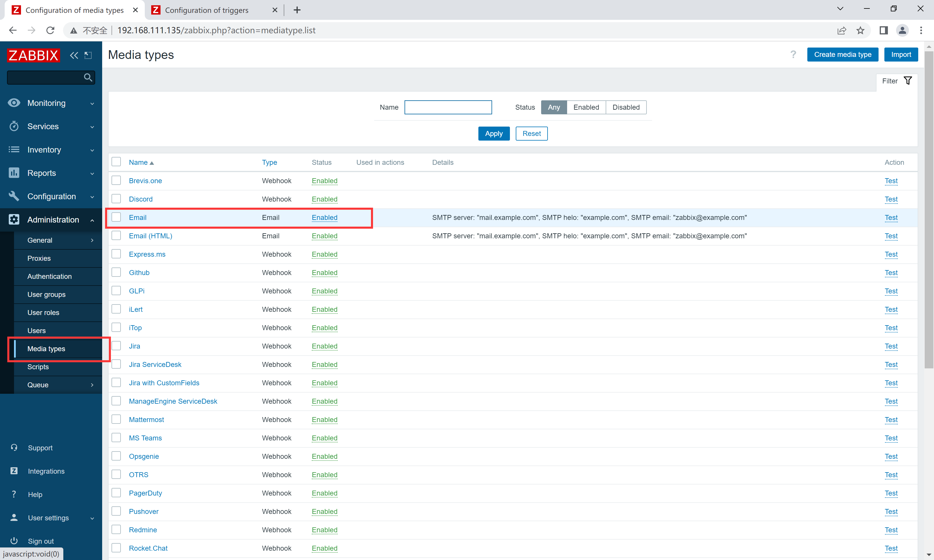Viewport: 934px width, 560px height.
Task: Go back with the browser back arrow
Action: (x=13, y=30)
